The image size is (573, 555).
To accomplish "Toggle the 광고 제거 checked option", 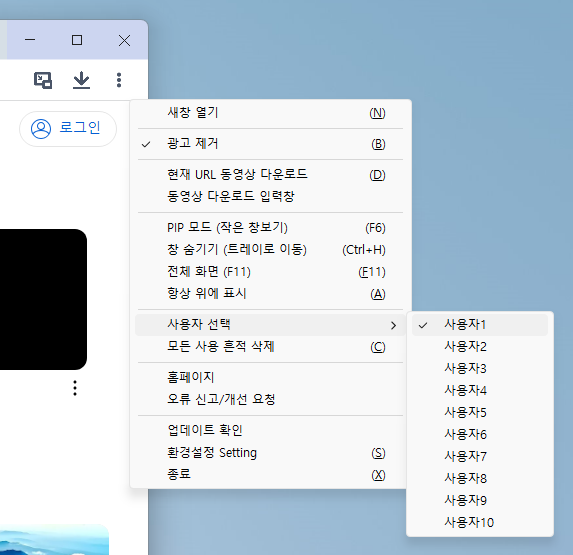I will pyautogui.click(x=270, y=144).
